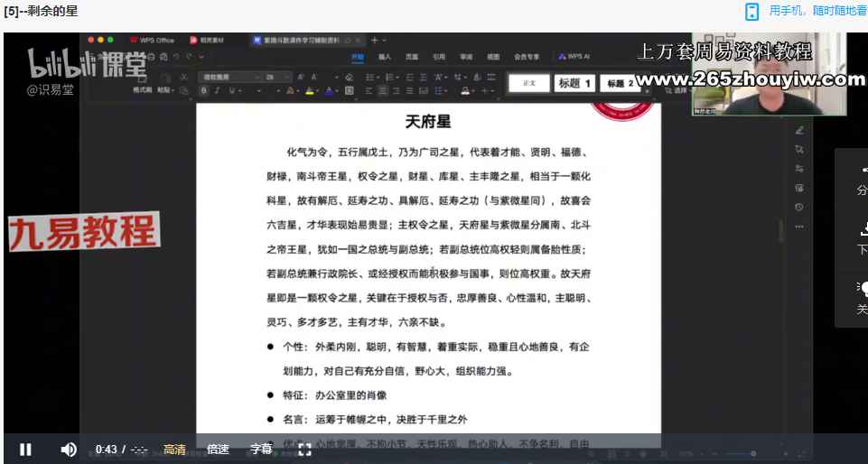The height and width of the screenshot is (464, 868).
Task: Click the history clock icon in sidebar
Action: pyautogui.click(x=799, y=207)
